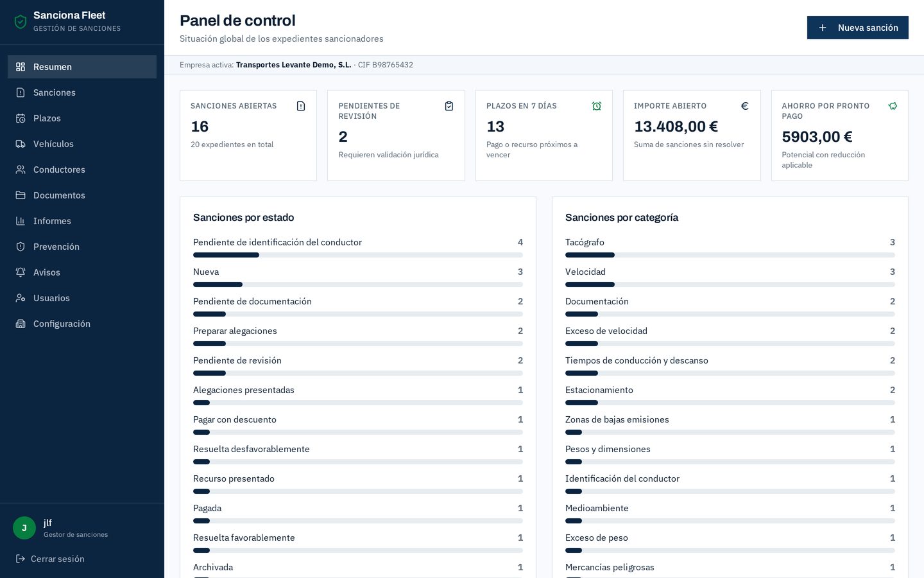Click the file alert icon in Sanciones abiertas card

(x=301, y=106)
